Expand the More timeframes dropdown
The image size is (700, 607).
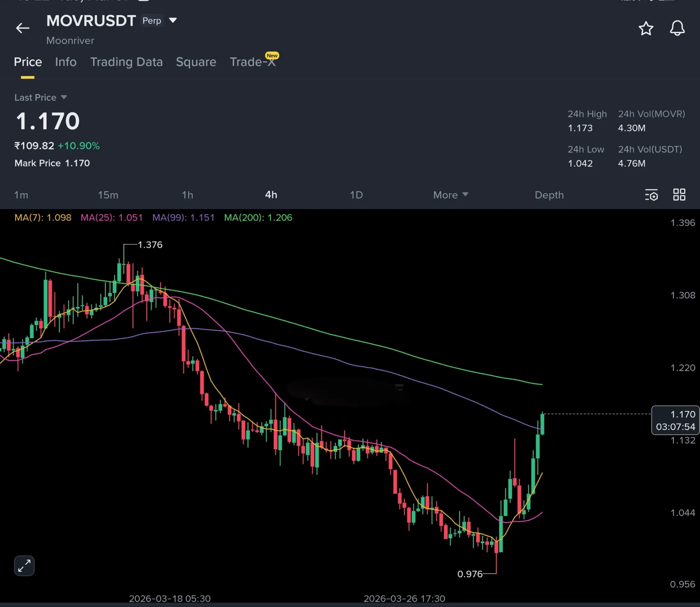point(451,195)
